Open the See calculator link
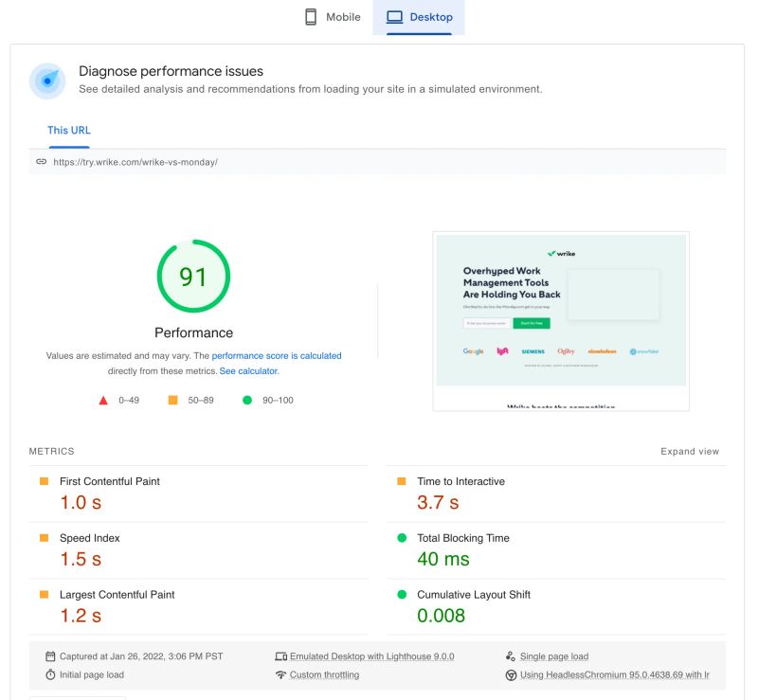Viewport: 758px width, 700px height. pyautogui.click(x=249, y=371)
